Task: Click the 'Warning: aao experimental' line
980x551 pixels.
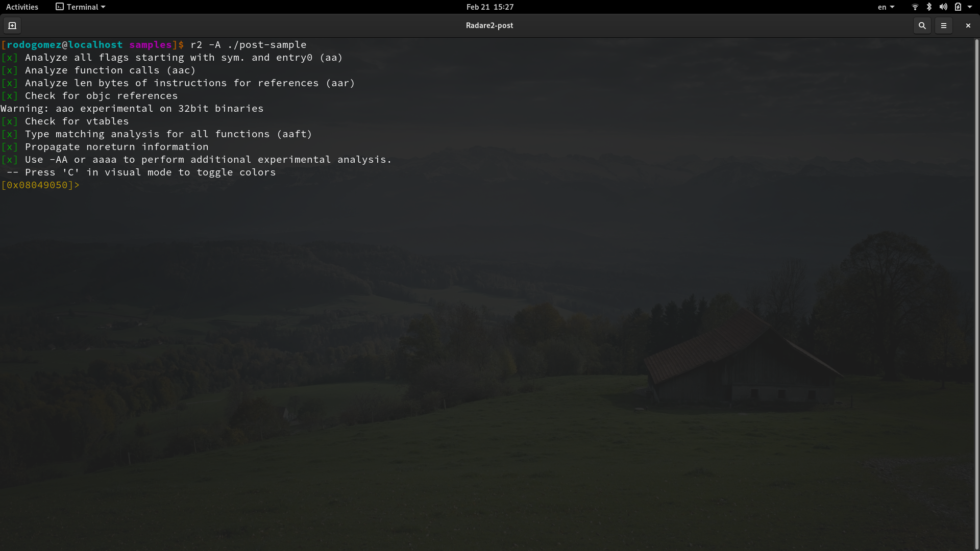Action: coord(132,109)
